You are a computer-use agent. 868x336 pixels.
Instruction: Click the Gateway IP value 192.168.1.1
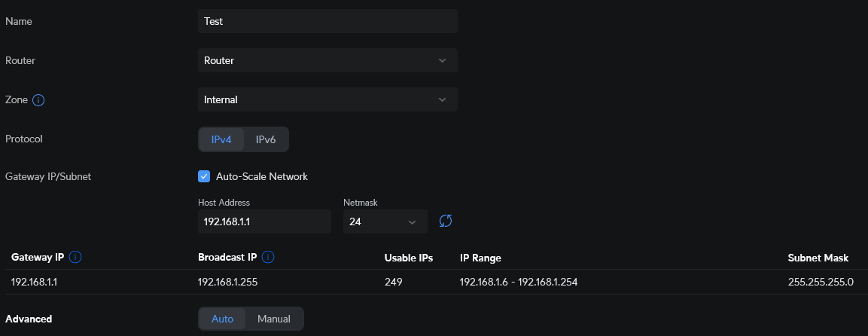(35, 282)
